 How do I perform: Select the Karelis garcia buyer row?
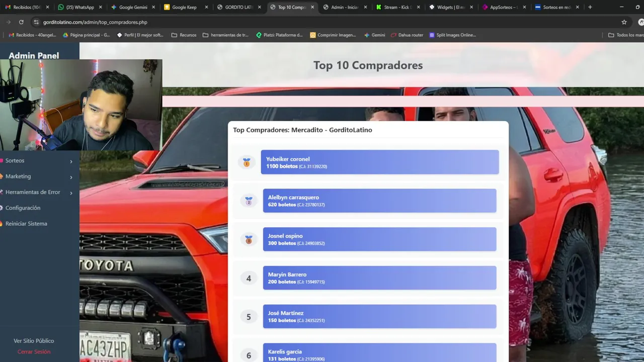(x=380, y=352)
